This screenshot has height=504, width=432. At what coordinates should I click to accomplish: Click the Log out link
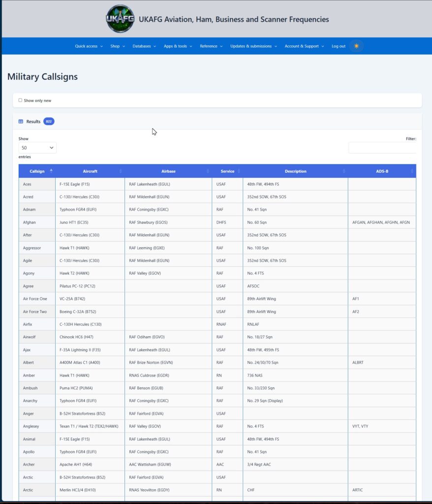tap(339, 46)
